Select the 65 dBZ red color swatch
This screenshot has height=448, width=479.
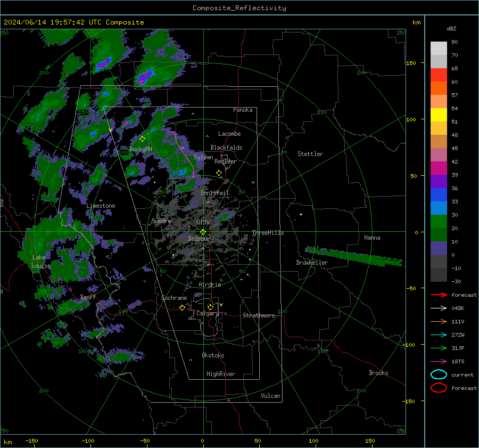(439, 75)
